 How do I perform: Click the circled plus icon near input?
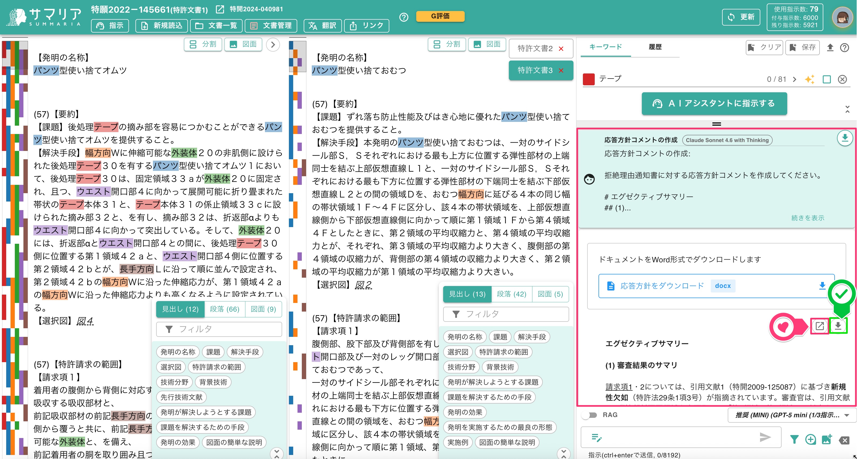(810, 439)
